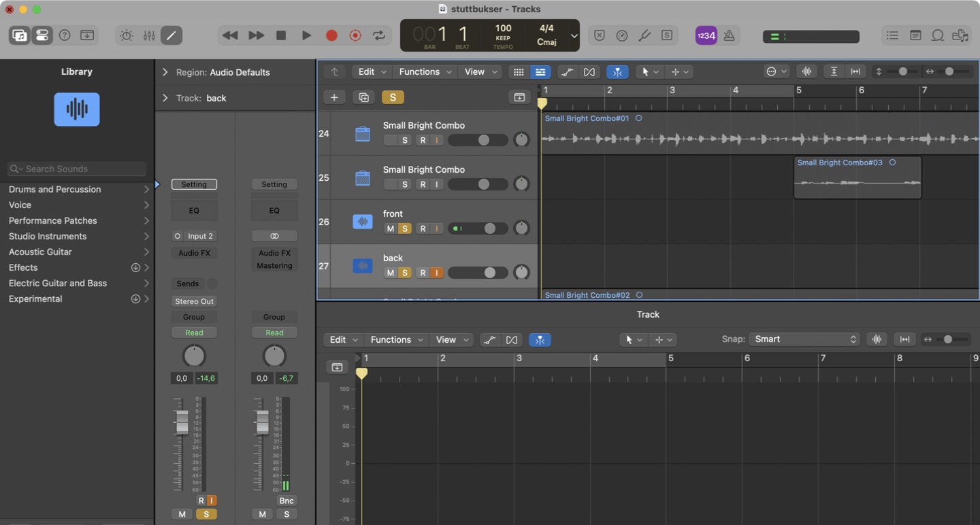Click the Record button in transport

point(331,35)
